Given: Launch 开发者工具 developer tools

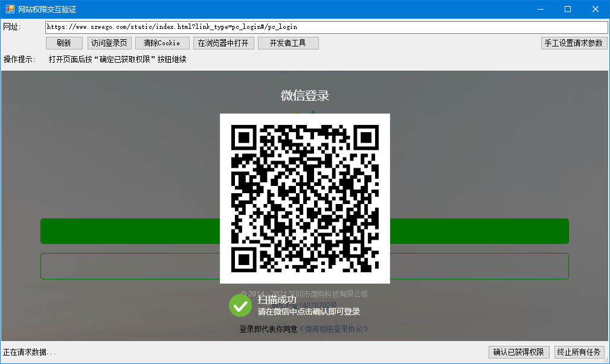Looking at the screenshot, I should (x=288, y=43).
